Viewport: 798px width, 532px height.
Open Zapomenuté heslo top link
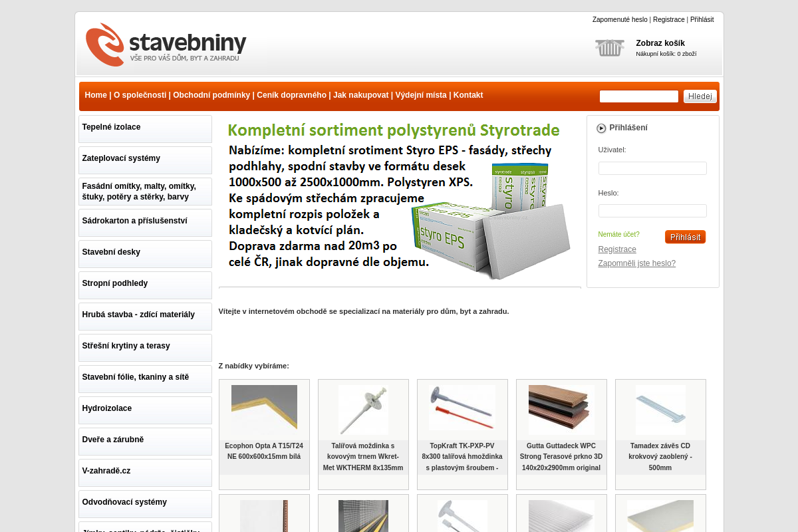pos(620,20)
